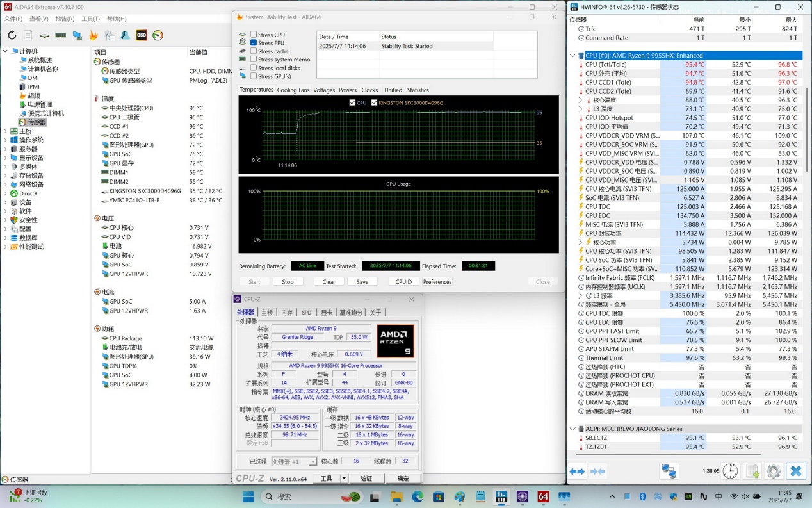Open the 文件(F) menu in AIDA64

pyautogui.click(x=13, y=19)
